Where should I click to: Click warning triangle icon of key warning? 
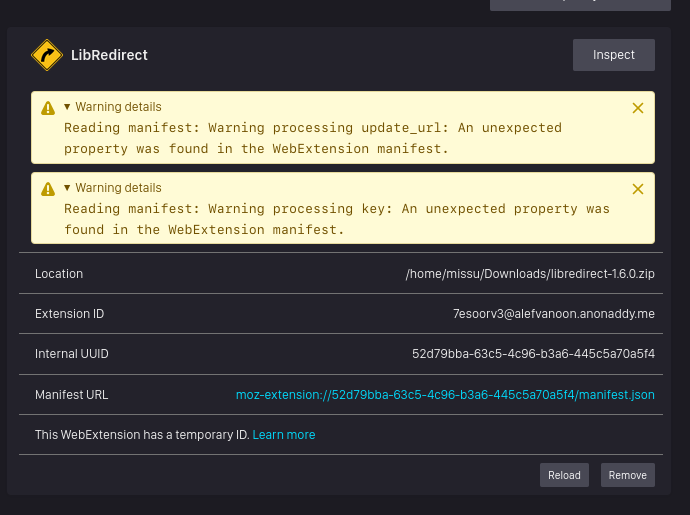click(48, 189)
